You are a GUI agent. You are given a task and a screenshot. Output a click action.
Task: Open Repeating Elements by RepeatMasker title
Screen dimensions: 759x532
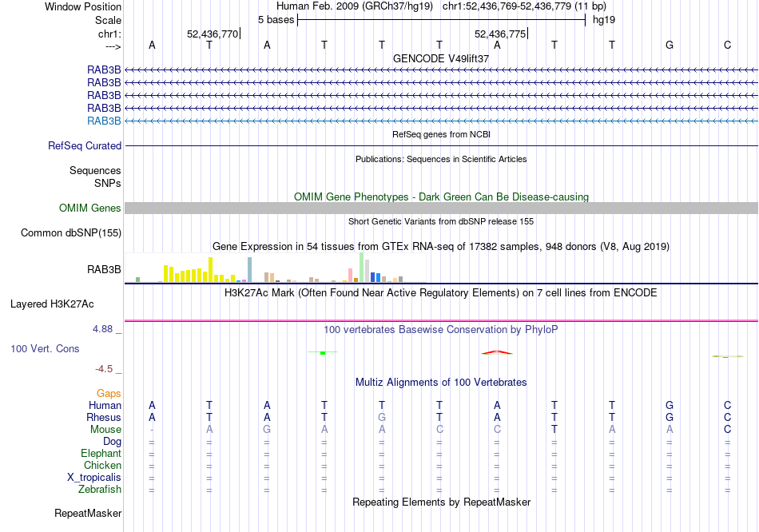pyautogui.click(x=441, y=502)
